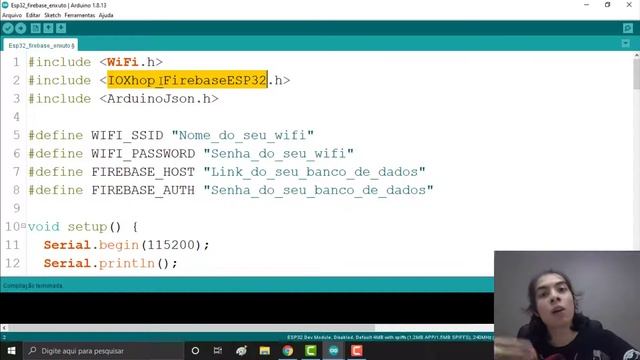
Task: Click the webcam overlay thumbnail
Action: [x=567, y=305]
